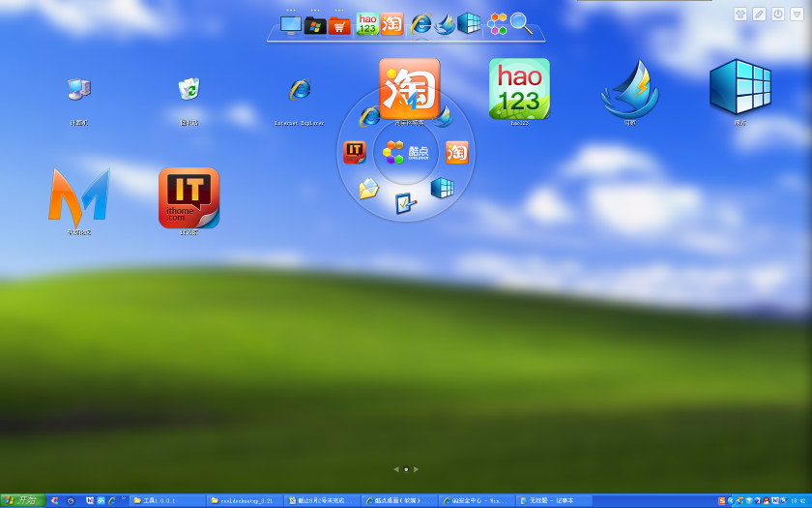Change skin via the shirt icon at top right
812x508 pixels.
coord(740,14)
